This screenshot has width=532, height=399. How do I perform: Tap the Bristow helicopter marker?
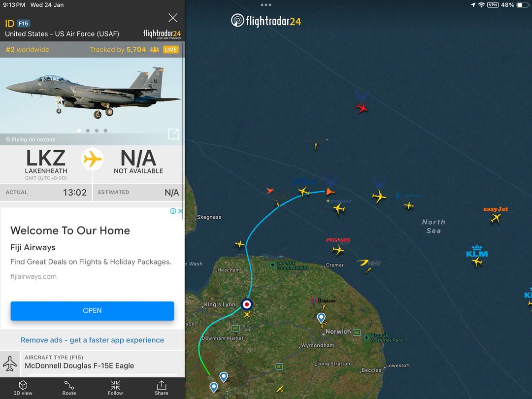tap(324, 308)
